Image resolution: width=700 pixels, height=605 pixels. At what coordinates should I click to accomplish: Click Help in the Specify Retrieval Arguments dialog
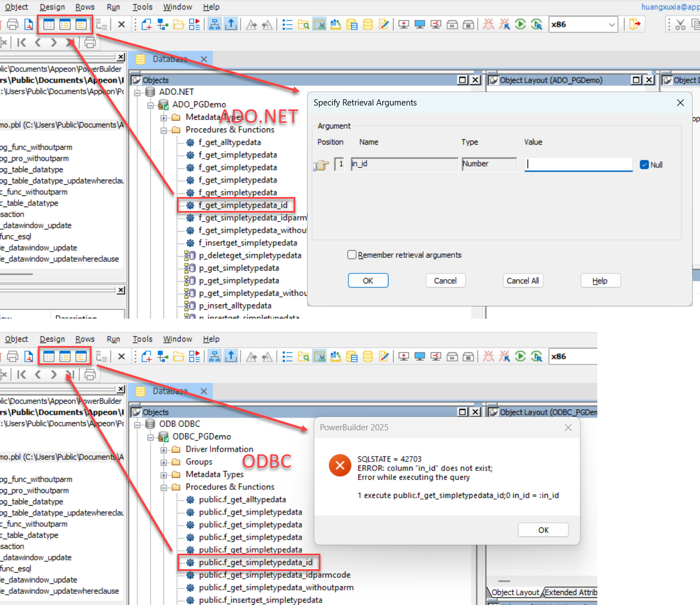(600, 281)
